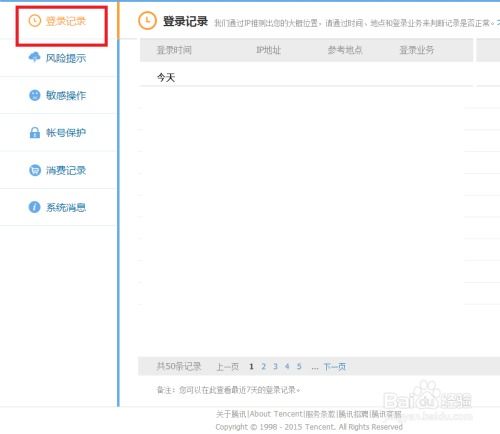
Task: Open the 风险提示 text label in sidebar
Action: (66, 58)
